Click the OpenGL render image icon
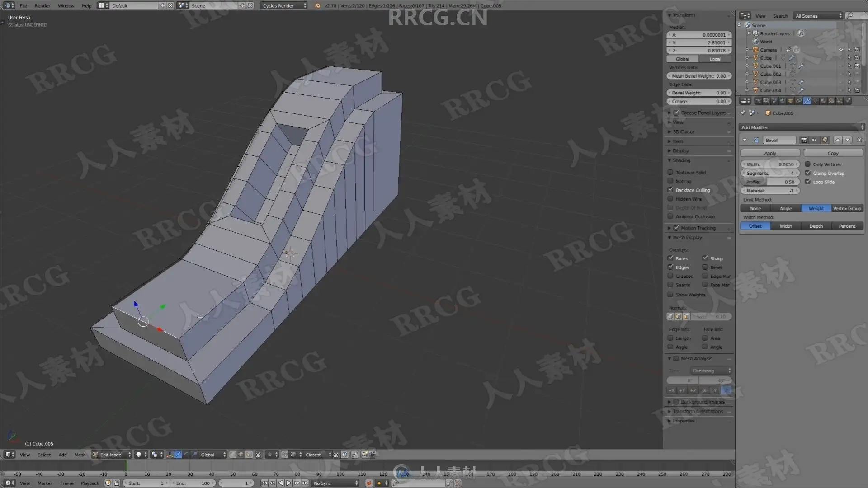The width and height of the screenshot is (868, 488). [x=364, y=455]
